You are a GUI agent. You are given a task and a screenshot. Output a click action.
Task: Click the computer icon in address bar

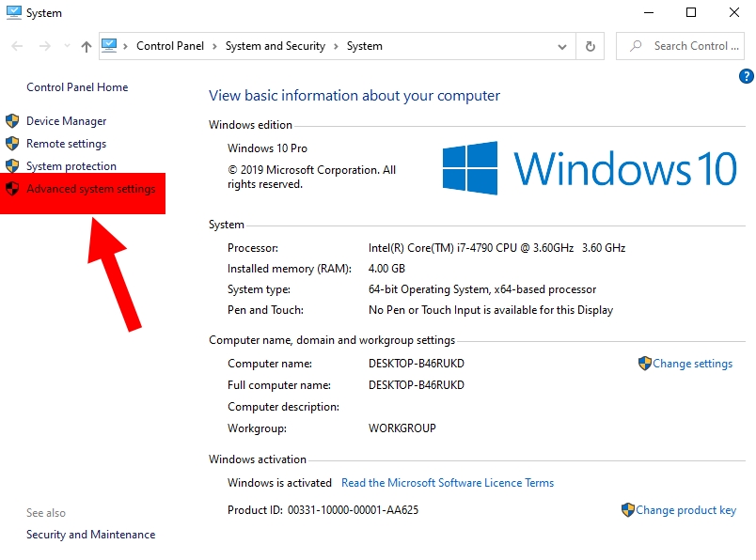point(109,46)
